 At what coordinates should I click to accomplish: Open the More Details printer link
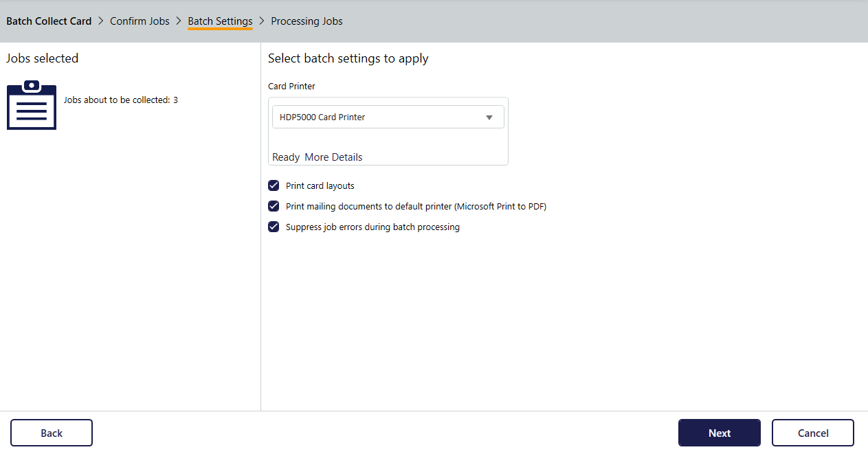333,157
